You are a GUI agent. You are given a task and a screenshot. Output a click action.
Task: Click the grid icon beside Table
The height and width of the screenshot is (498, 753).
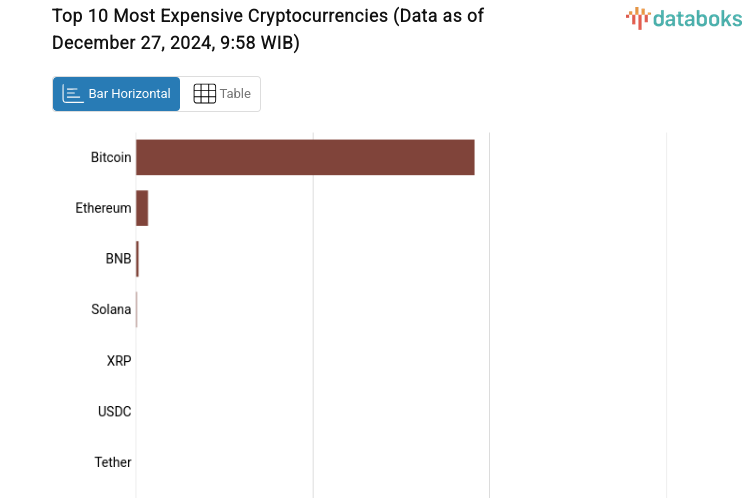204,94
